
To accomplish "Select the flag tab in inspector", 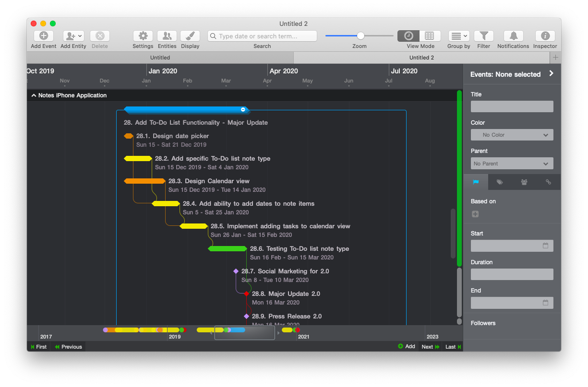I will 476,182.
